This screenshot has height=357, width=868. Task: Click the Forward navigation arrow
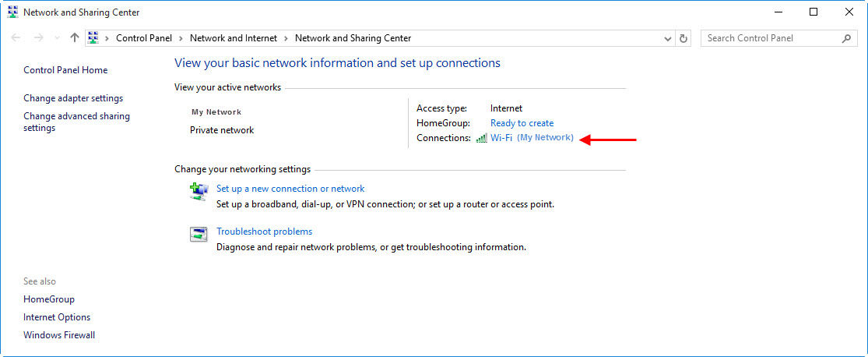[38, 38]
